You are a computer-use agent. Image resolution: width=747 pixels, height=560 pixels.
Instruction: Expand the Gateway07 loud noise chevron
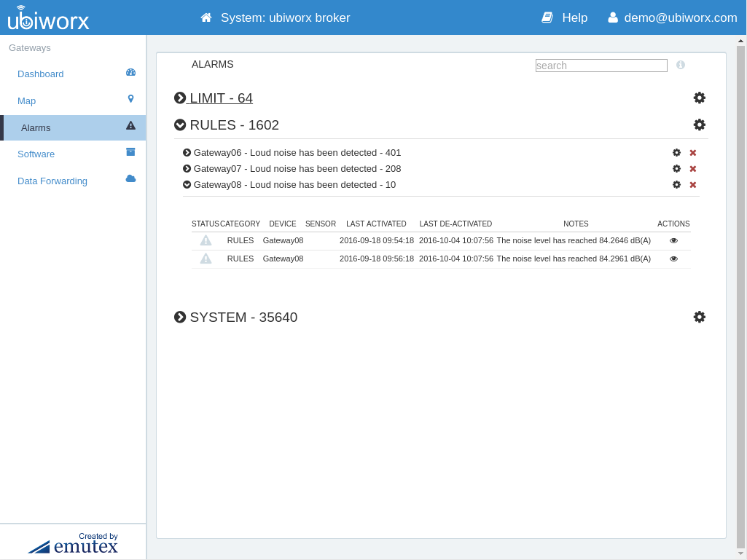point(187,168)
